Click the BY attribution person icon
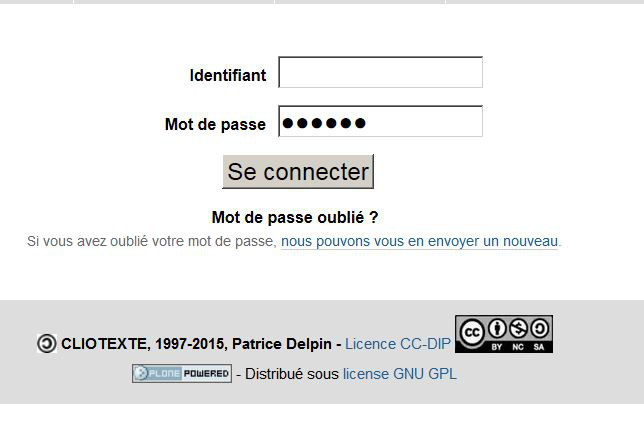 click(497, 328)
